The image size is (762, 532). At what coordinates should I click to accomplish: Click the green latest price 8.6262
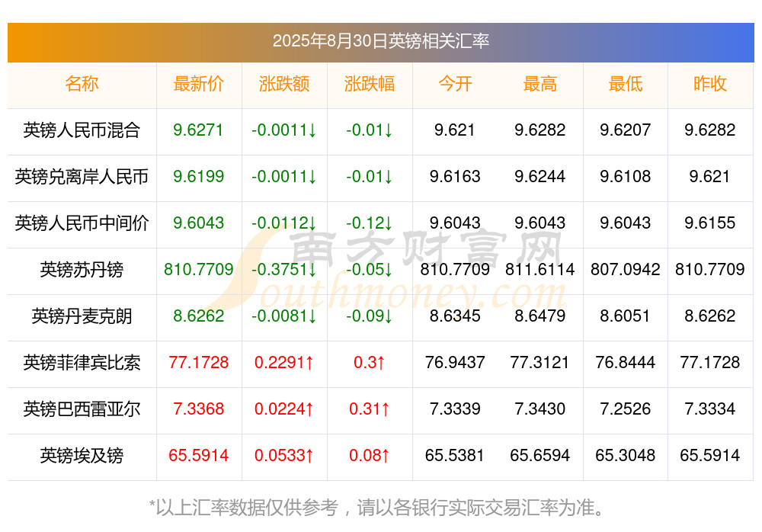pyautogui.click(x=198, y=316)
